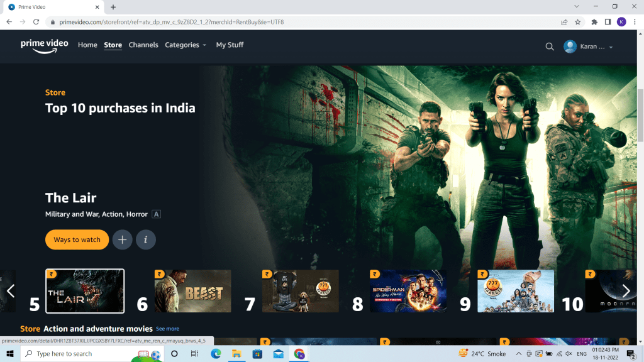Open Channels section
The width and height of the screenshot is (644, 362).
pos(143,45)
